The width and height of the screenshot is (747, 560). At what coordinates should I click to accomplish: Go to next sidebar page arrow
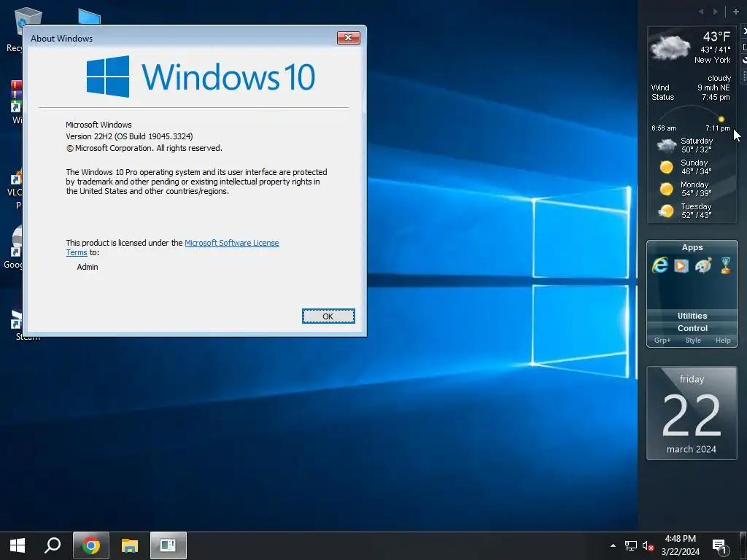click(715, 12)
